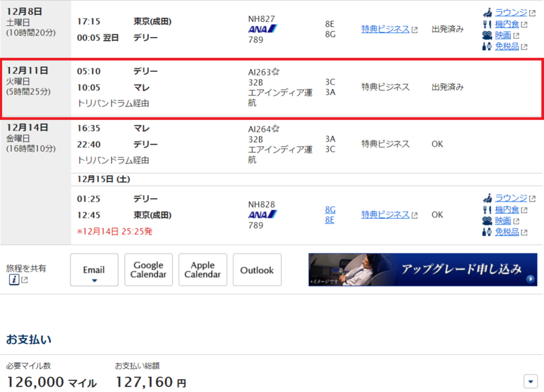Viewport: 544px width, 392px height.
Task: Open 免税品 link for flight NH827
Action: (507, 46)
